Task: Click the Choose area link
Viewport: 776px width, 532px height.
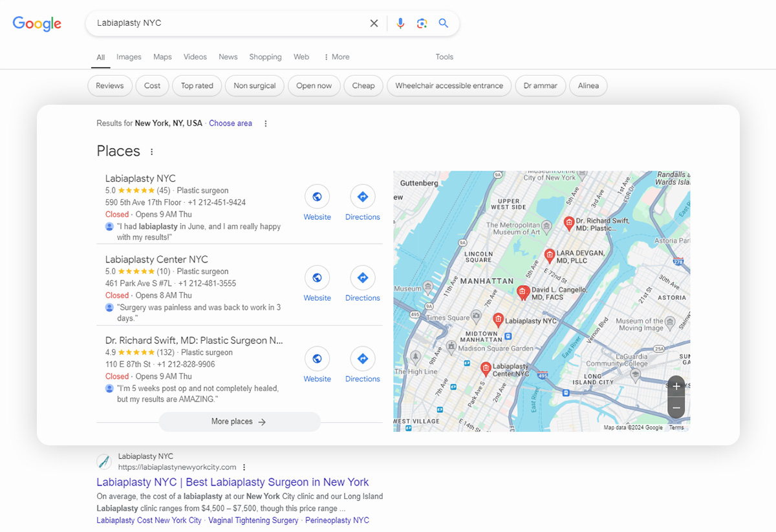Action: (x=230, y=123)
